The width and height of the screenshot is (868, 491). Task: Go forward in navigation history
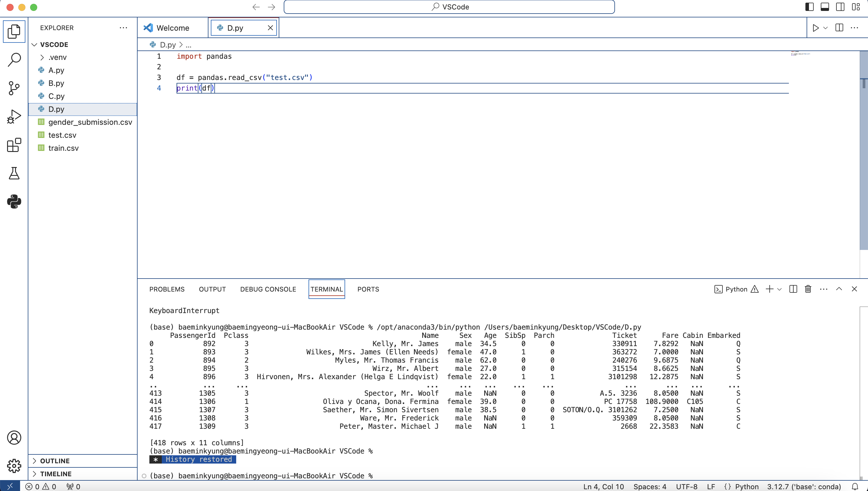pyautogui.click(x=272, y=7)
